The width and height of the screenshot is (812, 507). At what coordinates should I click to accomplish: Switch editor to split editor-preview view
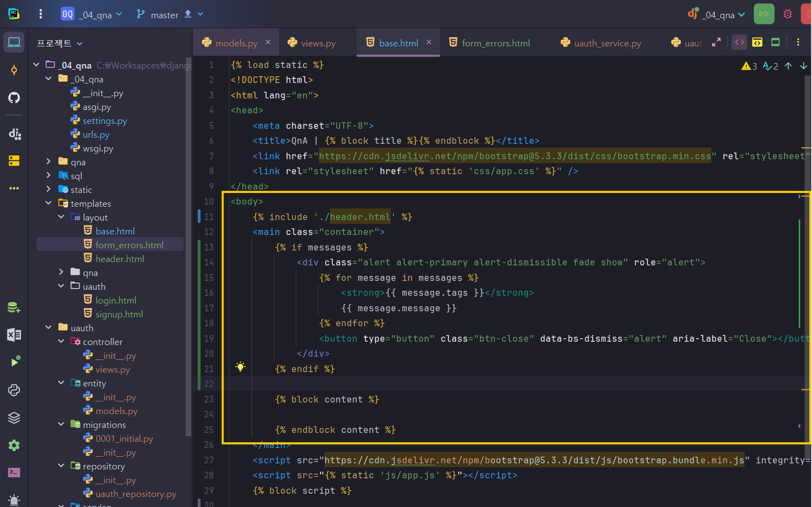[757, 42]
